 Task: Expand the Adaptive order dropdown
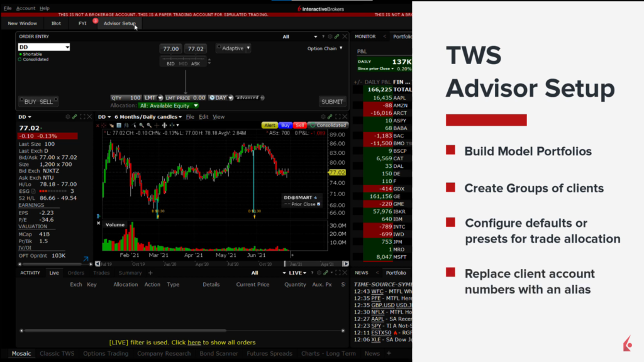click(233, 48)
